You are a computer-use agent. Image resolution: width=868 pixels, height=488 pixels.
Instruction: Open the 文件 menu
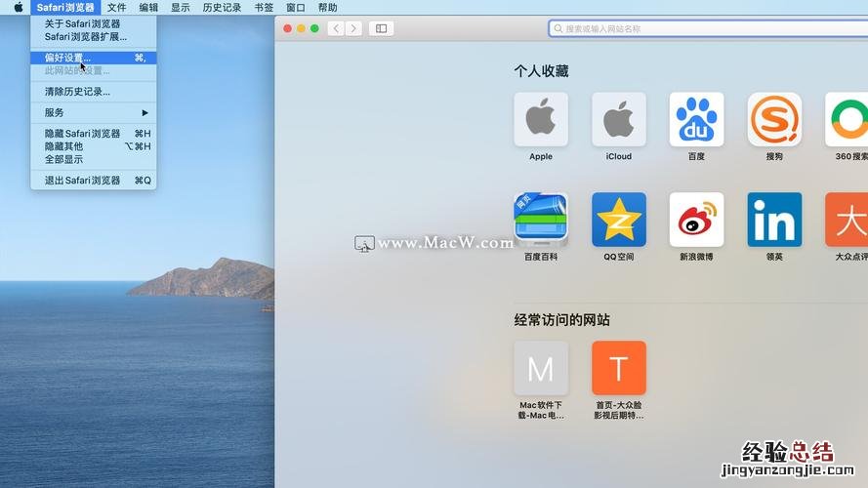point(116,7)
